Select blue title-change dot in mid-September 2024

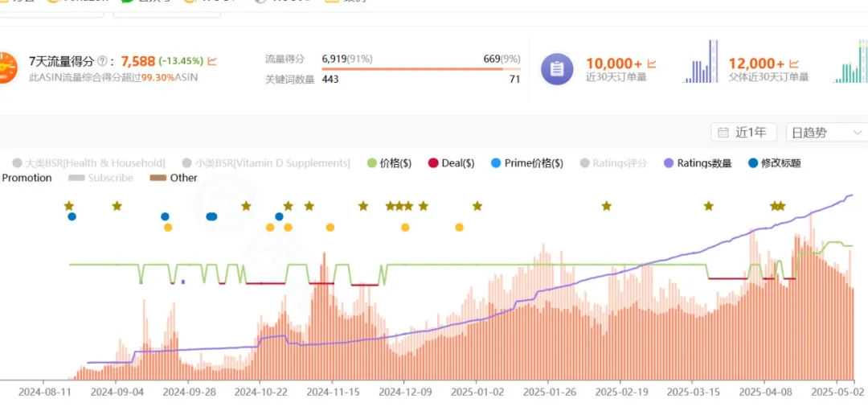pos(165,216)
